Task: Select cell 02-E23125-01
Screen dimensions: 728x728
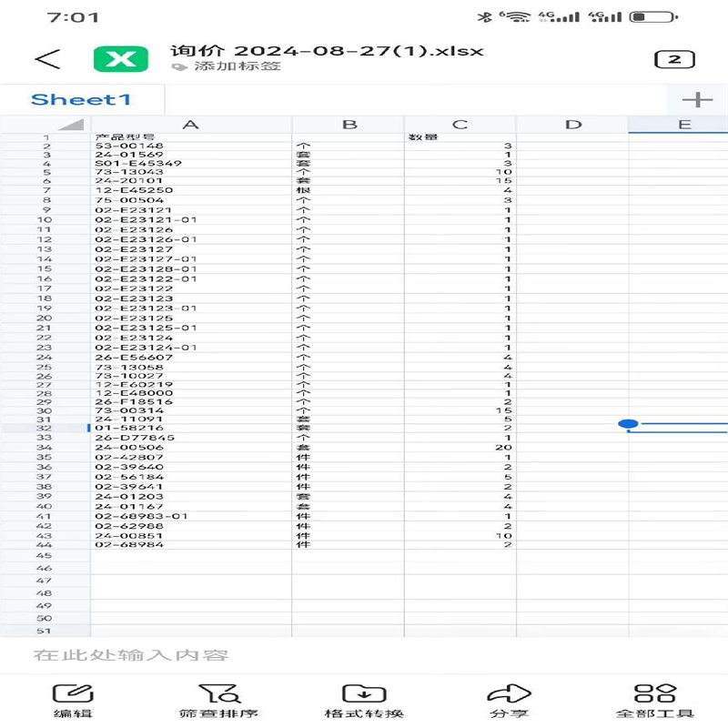Action: (191, 328)
